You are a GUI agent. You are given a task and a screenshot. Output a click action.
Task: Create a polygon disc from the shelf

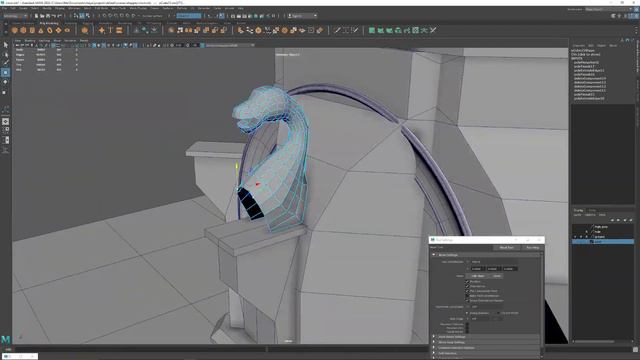coord(67,30)
